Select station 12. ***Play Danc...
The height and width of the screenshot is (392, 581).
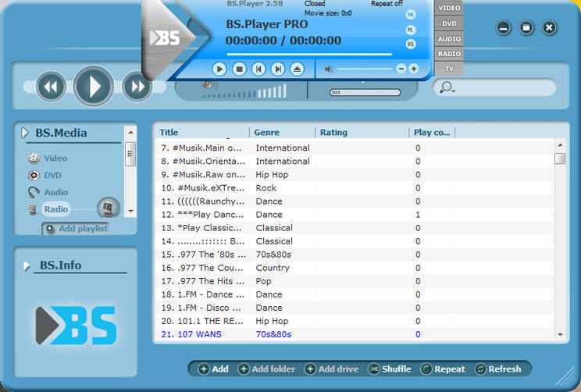355,215
